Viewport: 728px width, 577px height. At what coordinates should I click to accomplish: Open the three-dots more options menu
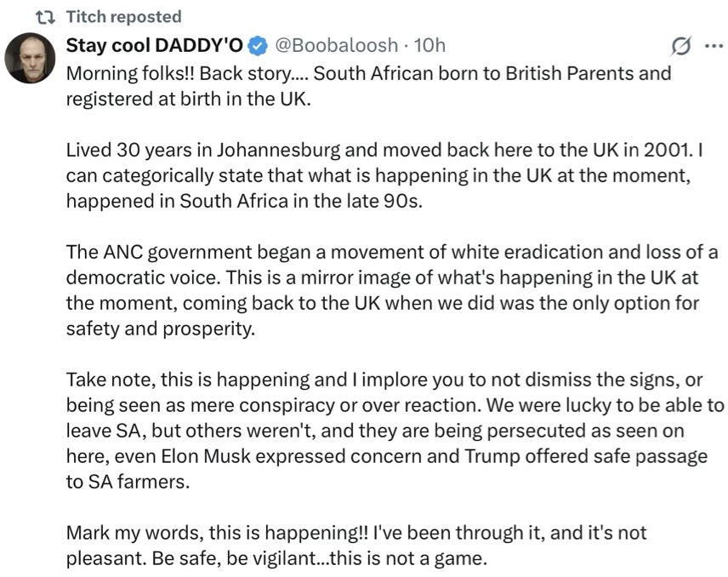pyautogui.click(x=714, y=45)
